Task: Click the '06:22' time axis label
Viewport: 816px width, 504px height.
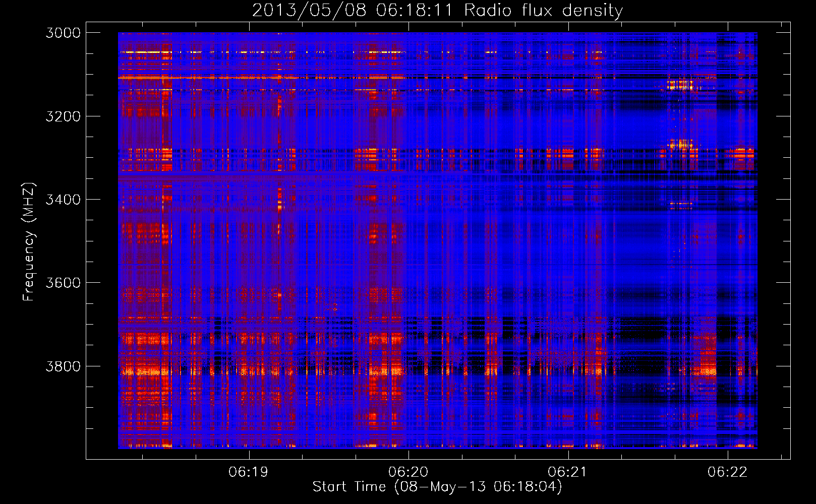Action: tap(727, 472)
